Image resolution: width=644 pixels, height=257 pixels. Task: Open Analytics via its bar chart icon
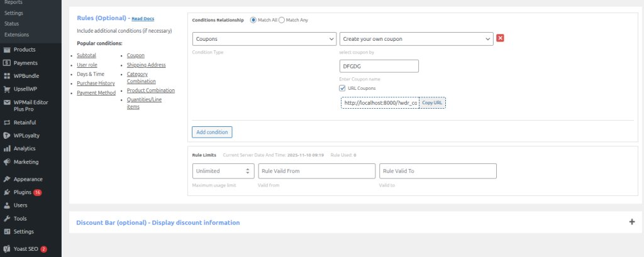tap(7, 149)
